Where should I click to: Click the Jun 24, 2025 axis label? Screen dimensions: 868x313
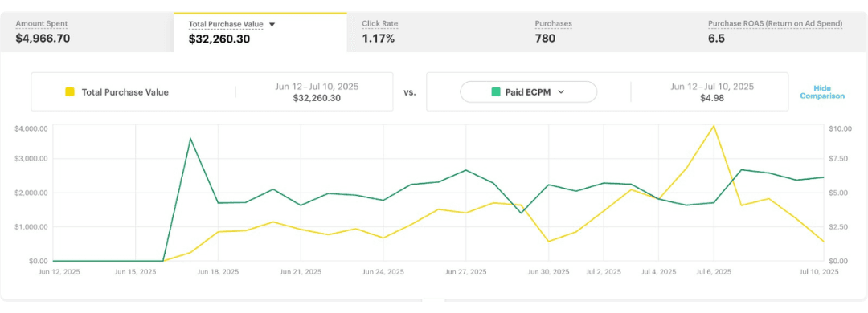383,272
